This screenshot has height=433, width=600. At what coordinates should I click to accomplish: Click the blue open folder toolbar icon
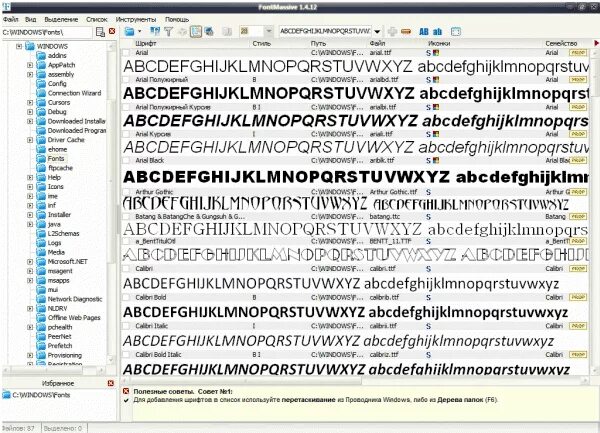click(x=130, y=31)
